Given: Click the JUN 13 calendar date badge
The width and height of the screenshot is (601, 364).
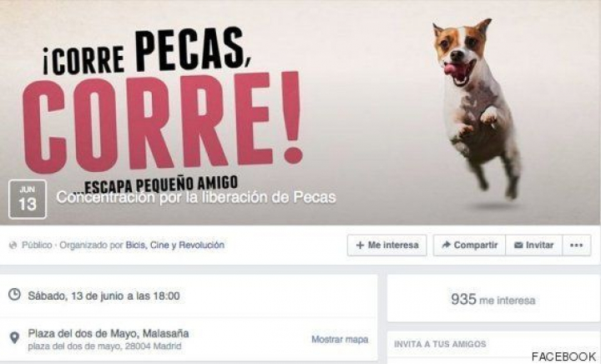Looking at the screenshot, I should [28, 200].
